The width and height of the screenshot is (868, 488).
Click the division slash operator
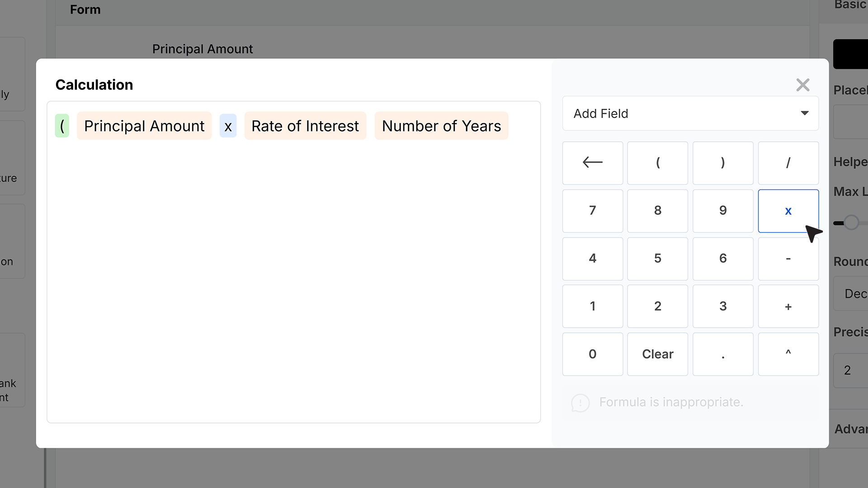pos(788,163)
